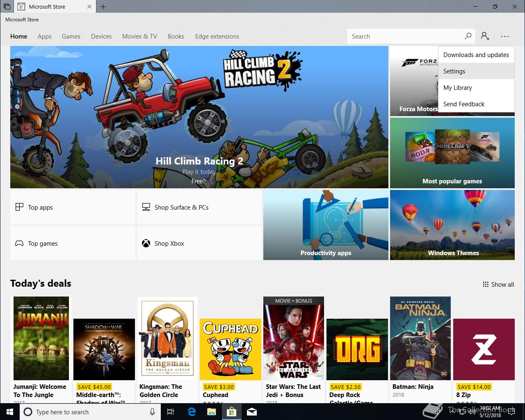Click the Today's deals heading

pyautogui.click(x=41, y=283)
